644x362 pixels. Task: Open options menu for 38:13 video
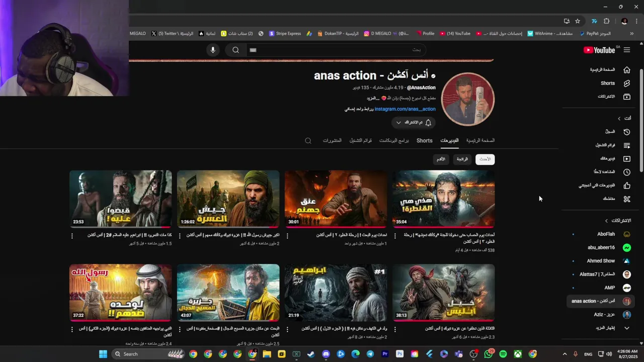coord(395,329)
